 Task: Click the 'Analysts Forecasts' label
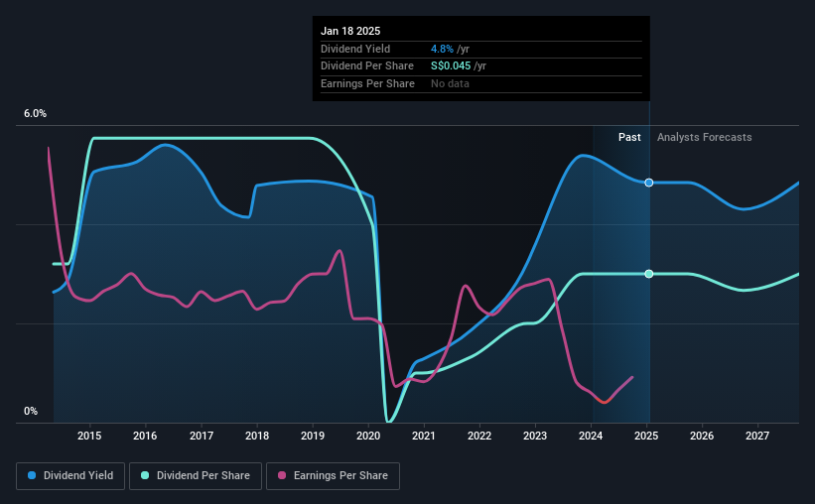(704, 137)
